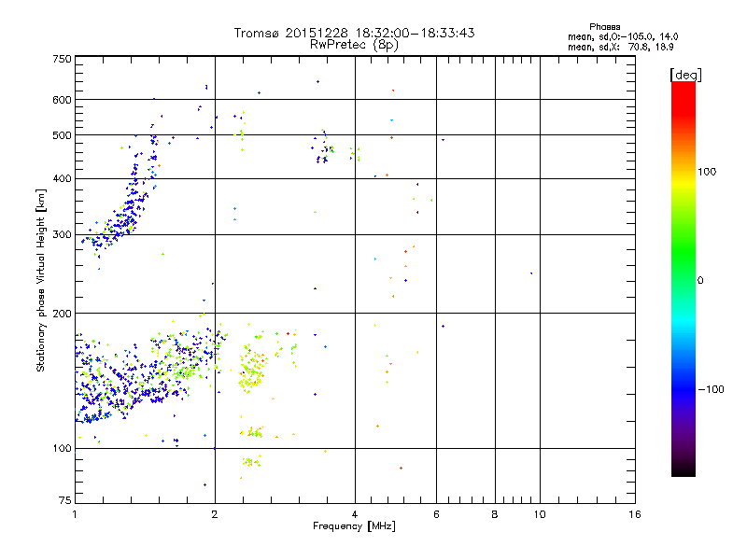Click the '[deg]' colorbar unit label
Image resolution: width=747 pixels, height=560 pixels.
point(685,75)
